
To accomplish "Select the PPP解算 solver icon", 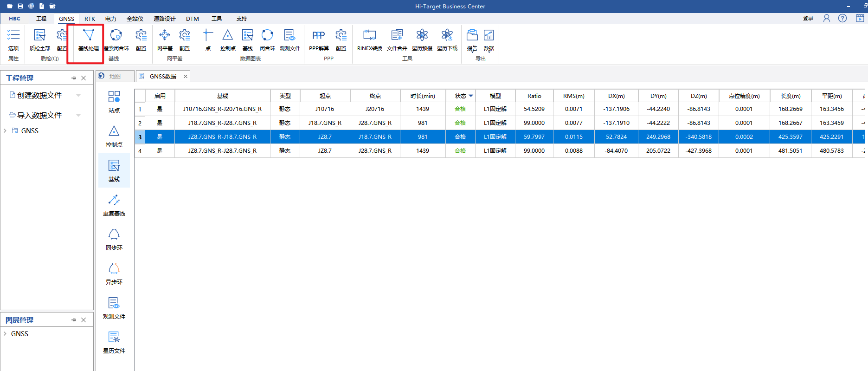I will 319,39.
